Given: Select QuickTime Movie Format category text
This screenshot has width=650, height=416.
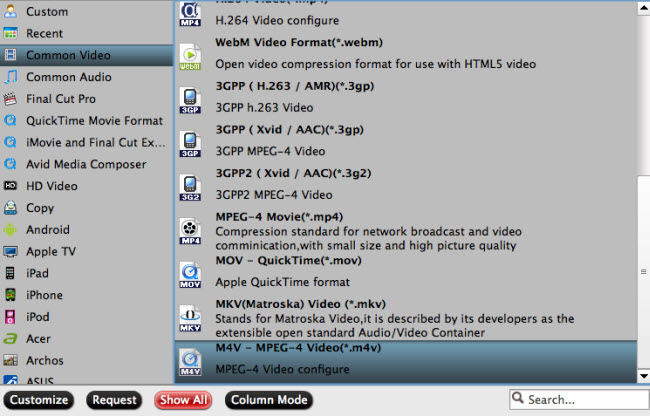Looking at the screenshot, I should click(x=95, y=121).
